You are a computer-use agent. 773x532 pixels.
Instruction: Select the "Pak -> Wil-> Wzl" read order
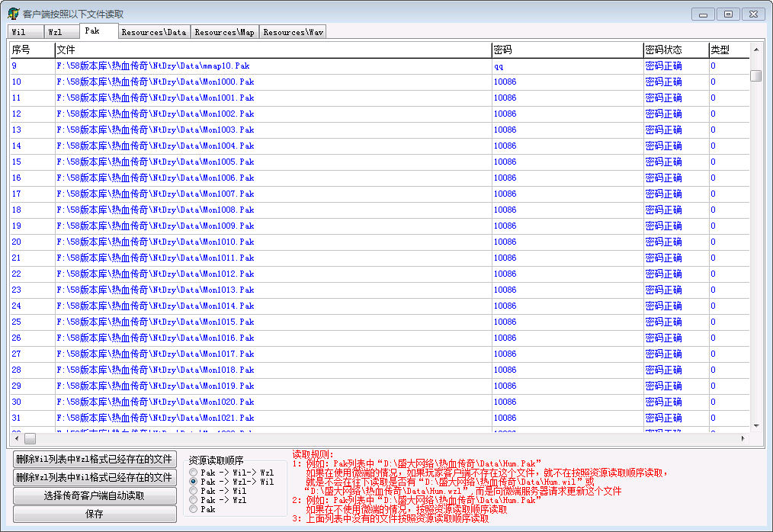coord(194,473)
